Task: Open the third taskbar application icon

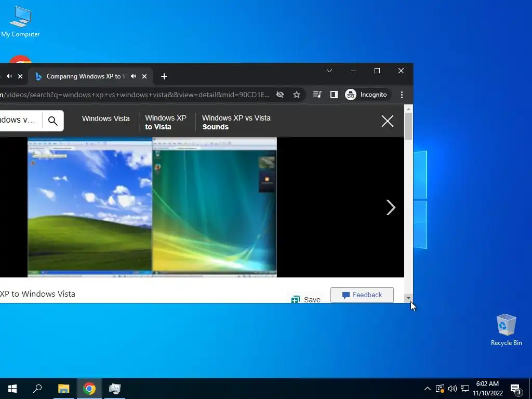Action: tap(115, 389)
